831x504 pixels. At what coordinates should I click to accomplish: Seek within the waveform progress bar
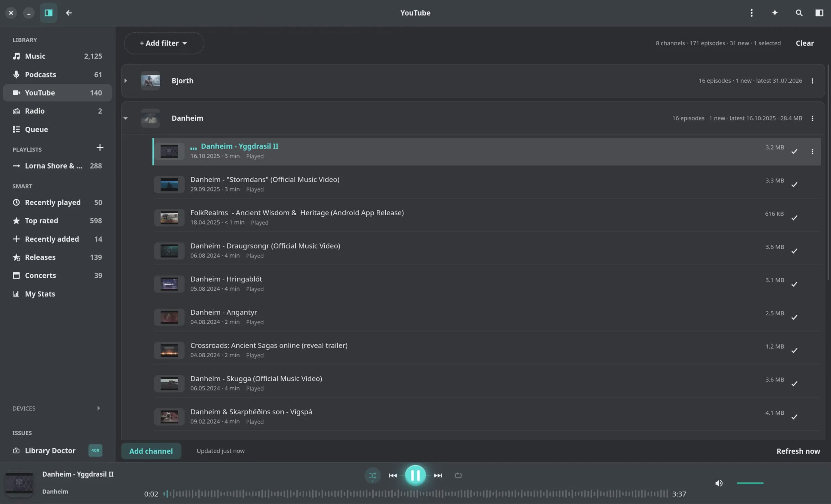click(x=415, y=494)
